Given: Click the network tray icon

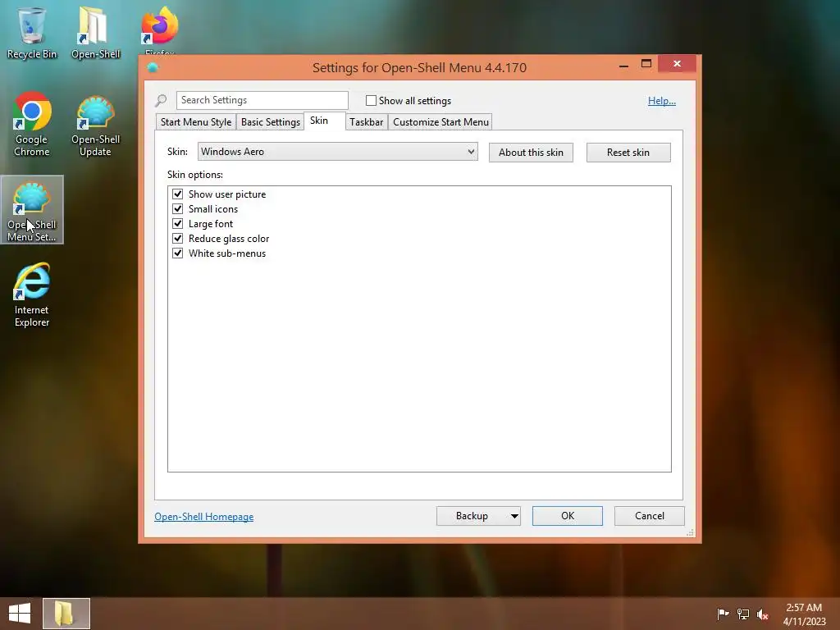Looking at the screenshot, I should click(743, 614).
